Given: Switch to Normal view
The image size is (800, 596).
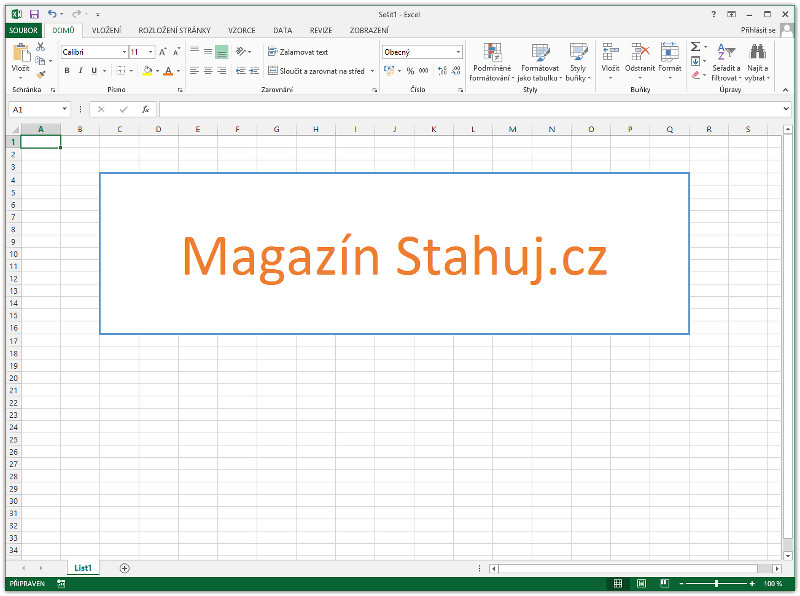Looking at the screenshot, I should click(x=618, y=583).
